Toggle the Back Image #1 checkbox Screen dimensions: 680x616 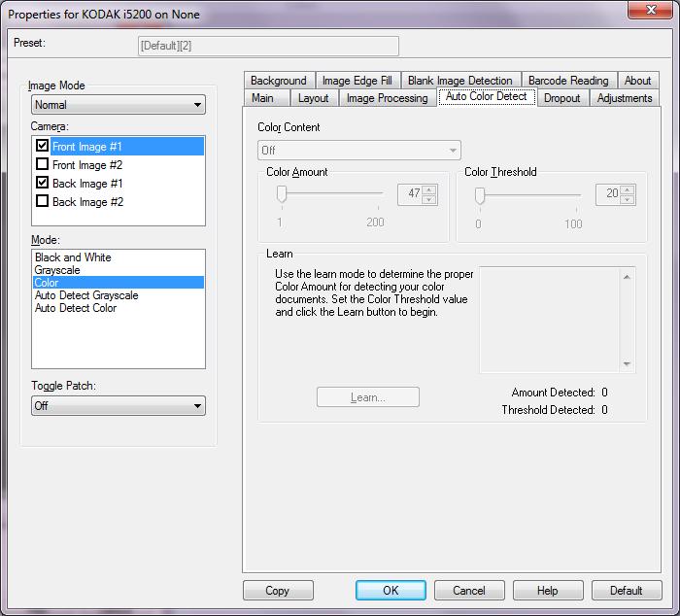[x=42, y=183]
